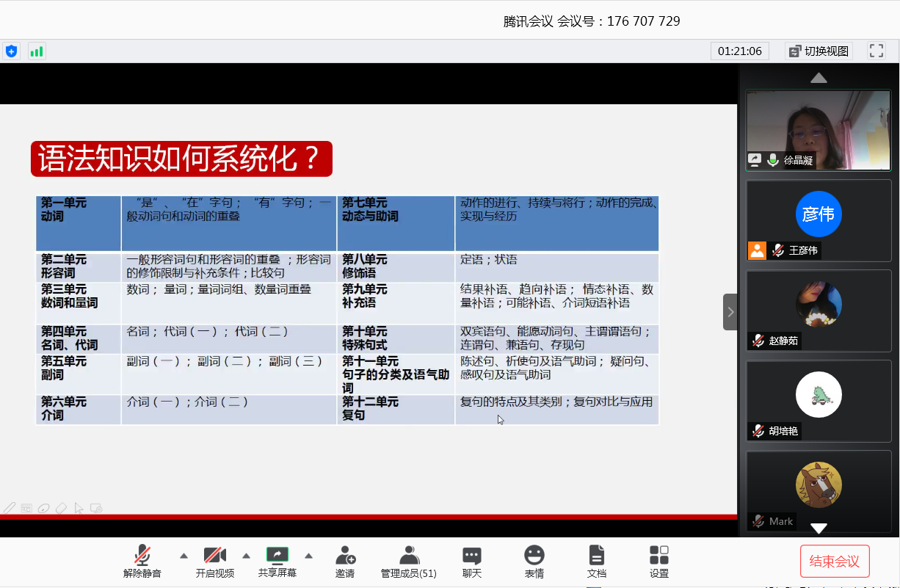
Task: Expand video options arrow beside 开启视频
Action: tap(246, 555)
